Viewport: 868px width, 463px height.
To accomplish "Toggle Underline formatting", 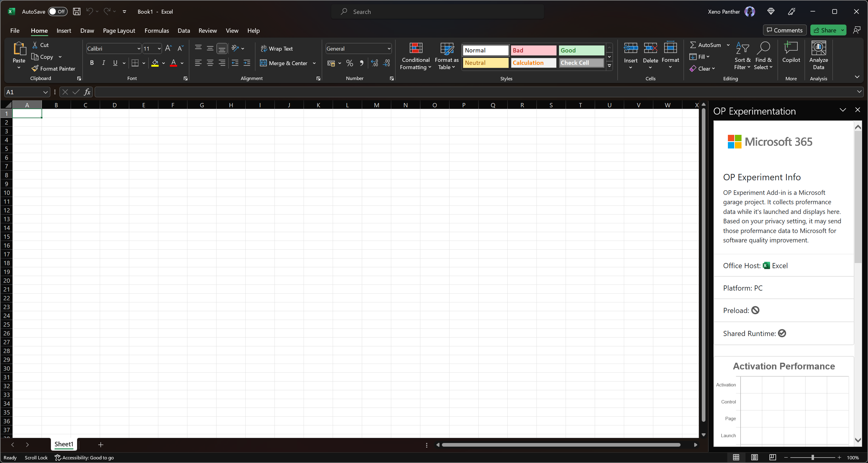I will coord(115,63).
